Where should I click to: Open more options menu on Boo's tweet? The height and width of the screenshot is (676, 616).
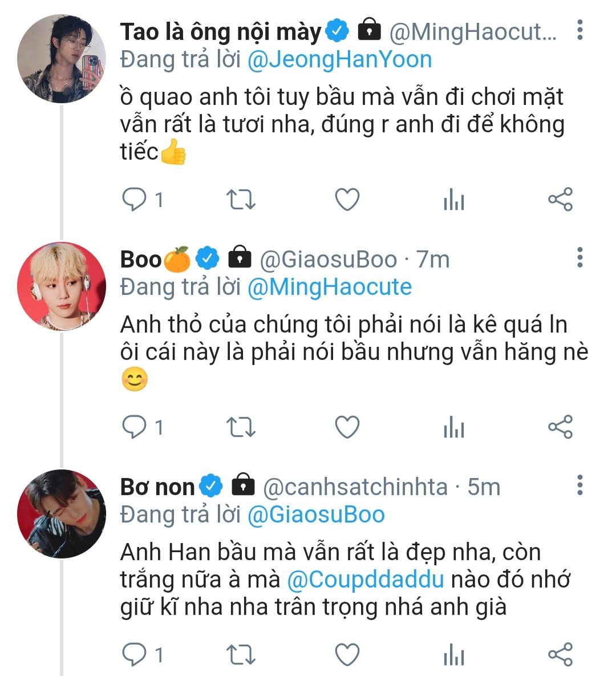pos(579,258)
